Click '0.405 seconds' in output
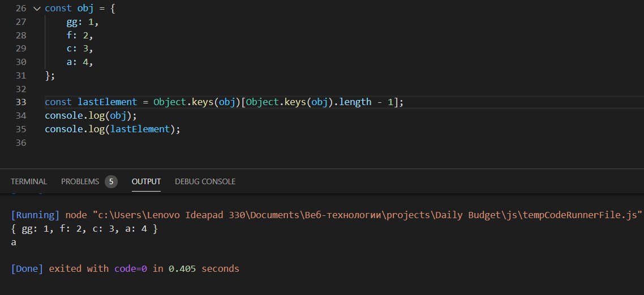 pos(204,269)
